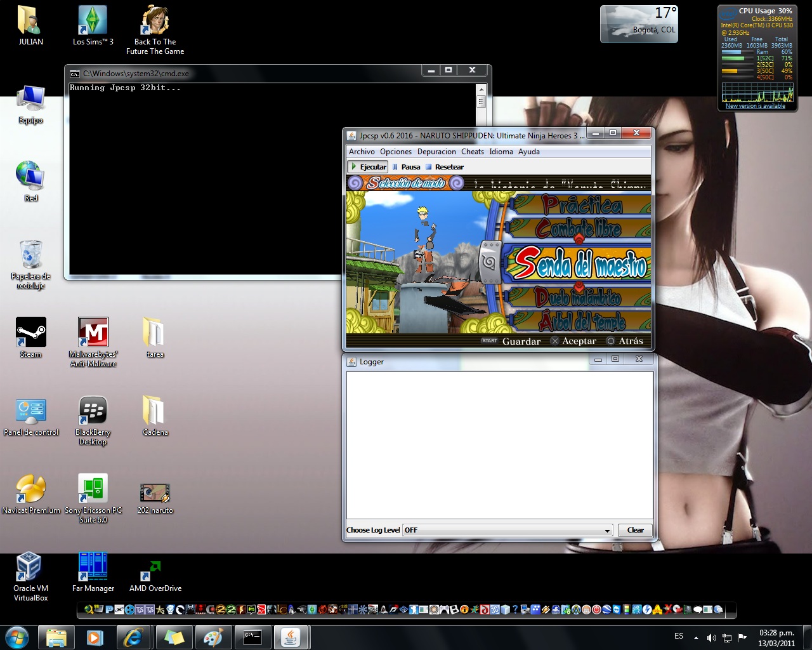Viewport: 812px width, 650px height.
Task: Select the Los Sims 3 shortcut
Action: [93, 25]
